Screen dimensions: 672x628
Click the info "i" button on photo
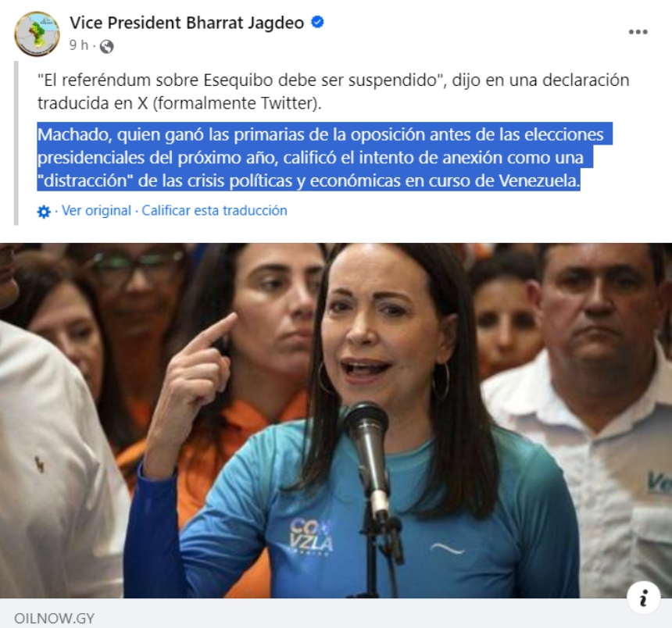point(643,598)
